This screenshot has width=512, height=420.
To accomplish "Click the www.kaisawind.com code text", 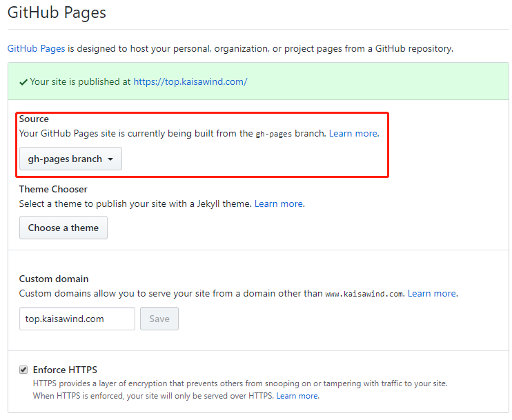I will (x=364, y=294).
